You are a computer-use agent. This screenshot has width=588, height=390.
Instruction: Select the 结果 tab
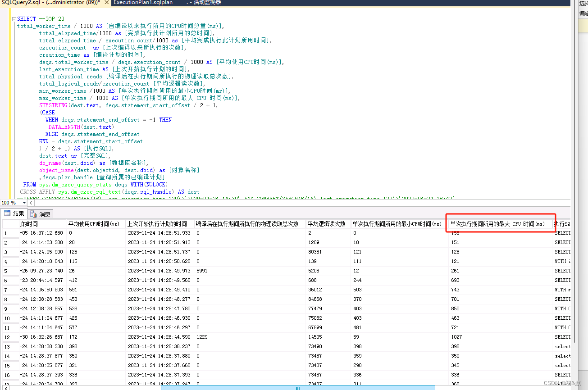(18, 214)
